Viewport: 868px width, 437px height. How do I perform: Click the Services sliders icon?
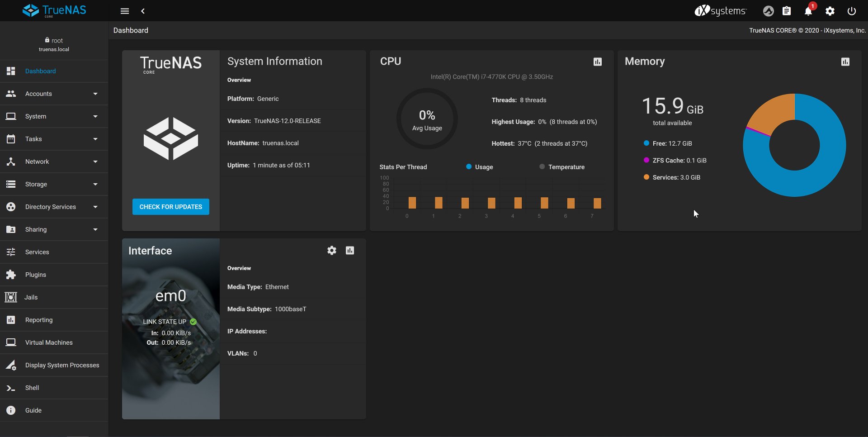click(x=11, y=252)
